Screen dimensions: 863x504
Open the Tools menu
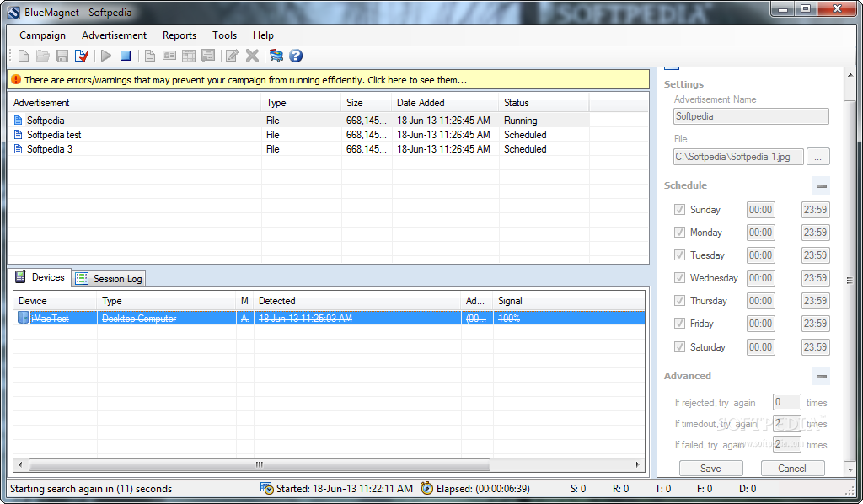pyautogui.click(x=224, y=35)
